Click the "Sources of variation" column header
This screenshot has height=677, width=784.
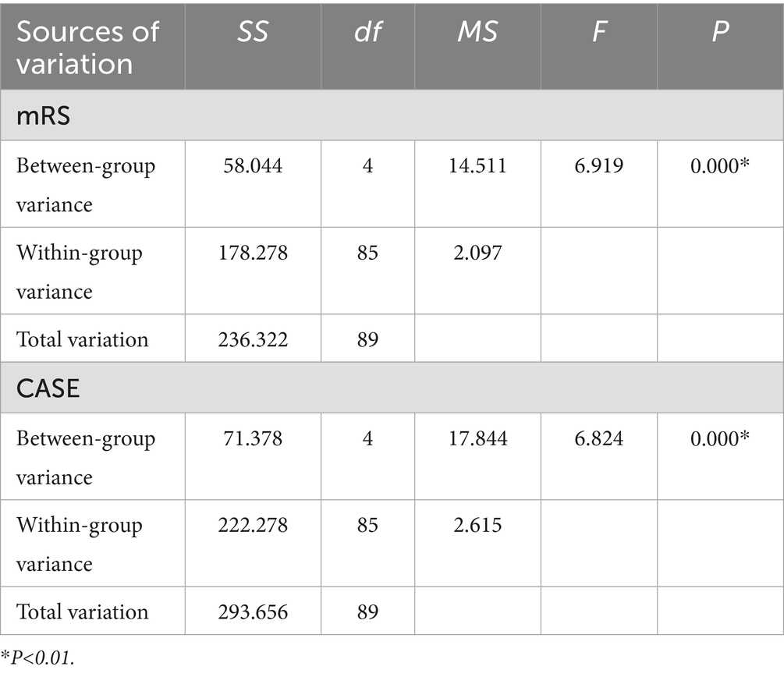[87, 47]
